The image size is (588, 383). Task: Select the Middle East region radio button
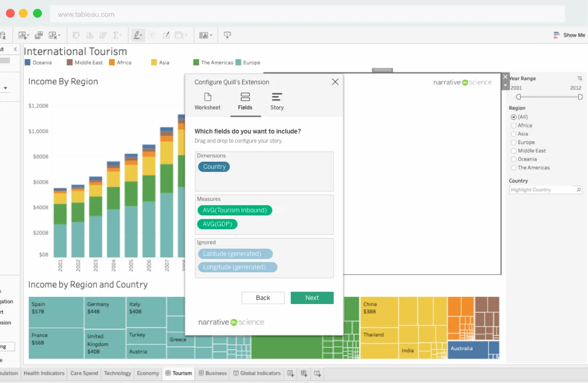(514, 151)
